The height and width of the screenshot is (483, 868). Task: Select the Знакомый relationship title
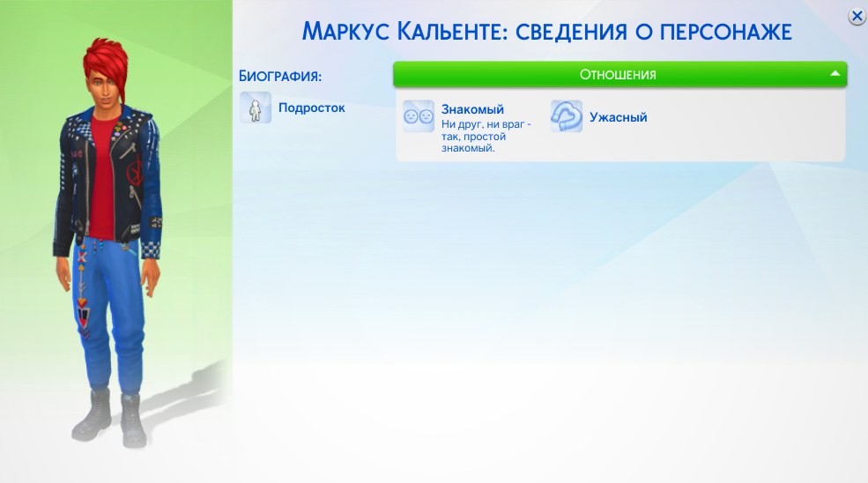pyautogui.click(x=472, y=109)
